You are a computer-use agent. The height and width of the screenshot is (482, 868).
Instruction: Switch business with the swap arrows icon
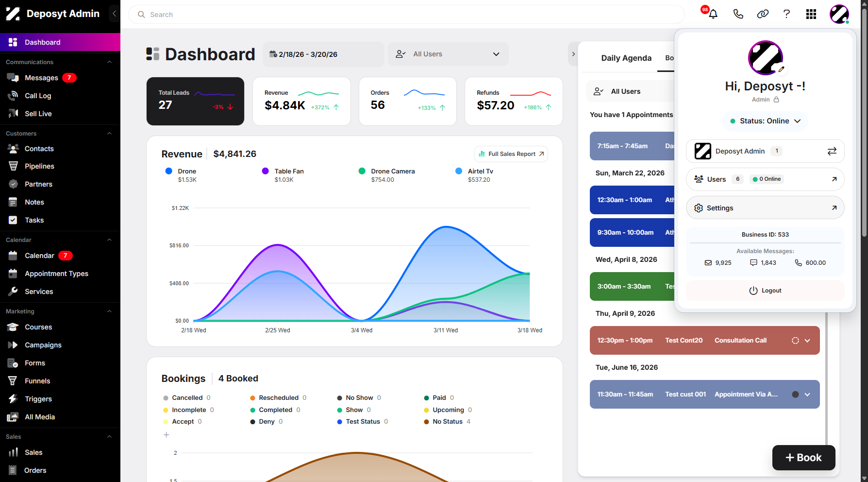pos(832,151)
